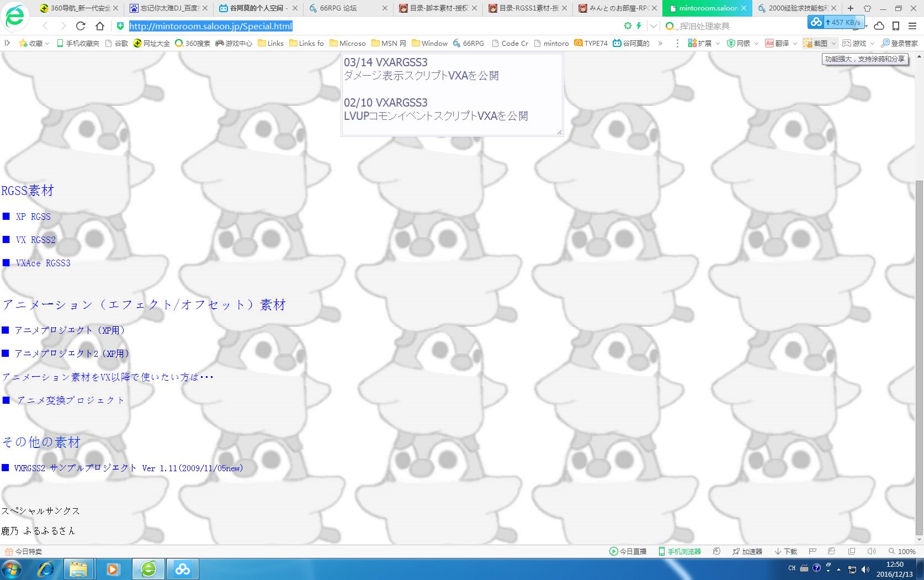Open 下载 downloads in the status bar

(x=785, y=551)
